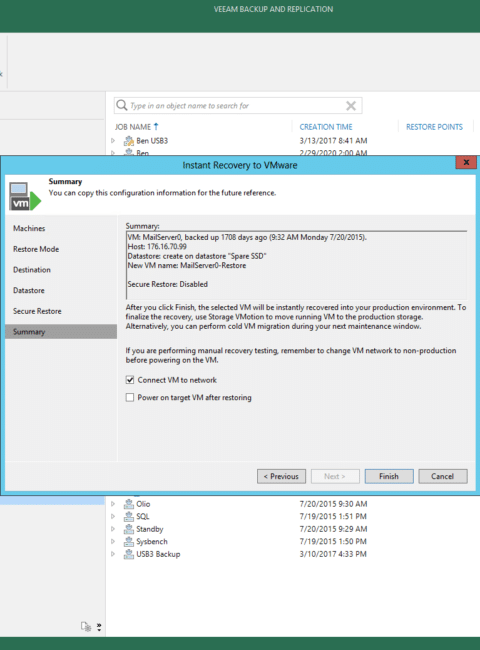Expand the USB3 Backup job
The image size is (480, 650).
click(x=113, y=554)
